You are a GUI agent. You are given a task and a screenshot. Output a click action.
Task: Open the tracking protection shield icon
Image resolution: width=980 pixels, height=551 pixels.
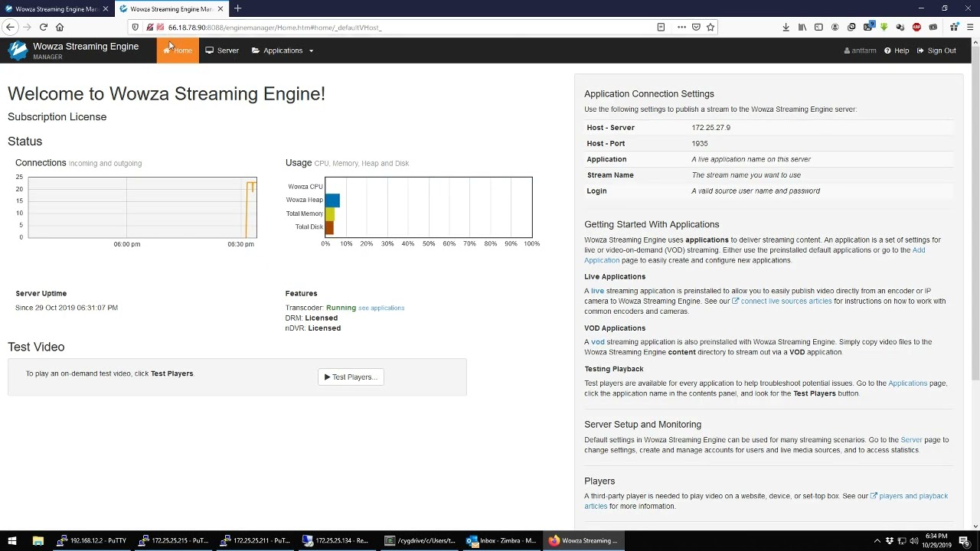pos(136,27)
